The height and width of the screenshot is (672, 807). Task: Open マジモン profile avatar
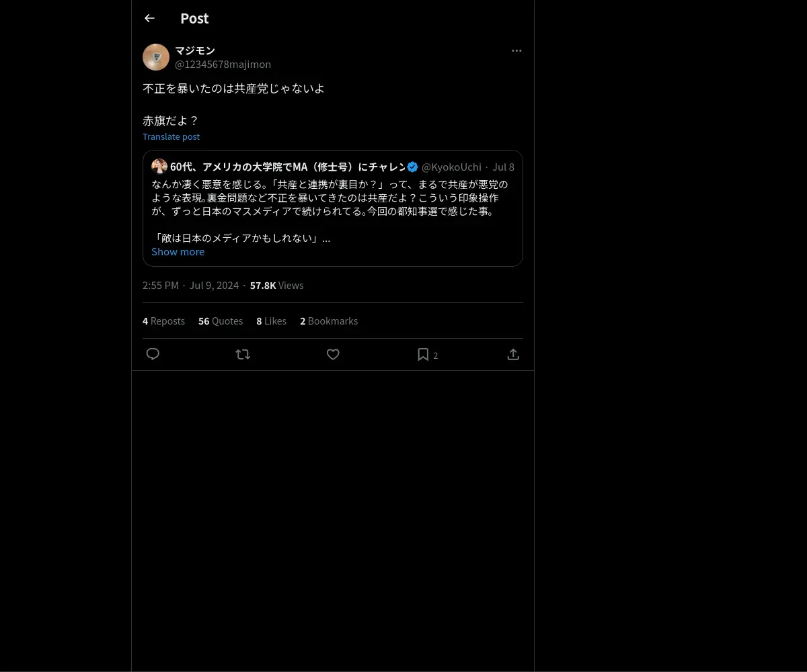(156, 57)
